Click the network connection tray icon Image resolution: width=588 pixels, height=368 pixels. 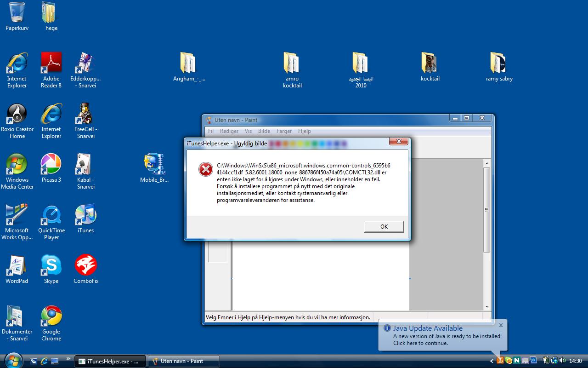[554, 361]
